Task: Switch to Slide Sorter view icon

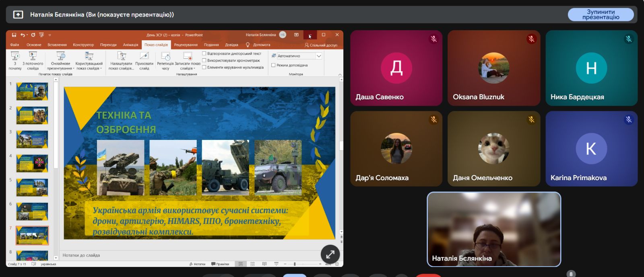Action: coord(252,264)
